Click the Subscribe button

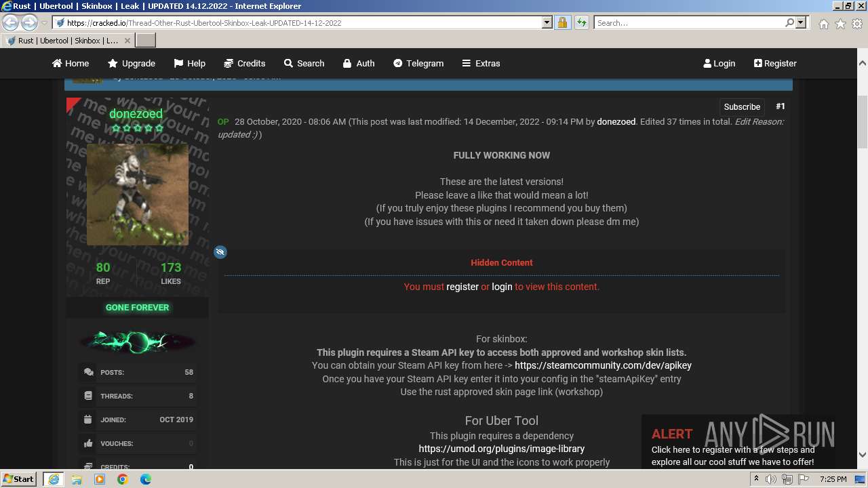point(742,106)
